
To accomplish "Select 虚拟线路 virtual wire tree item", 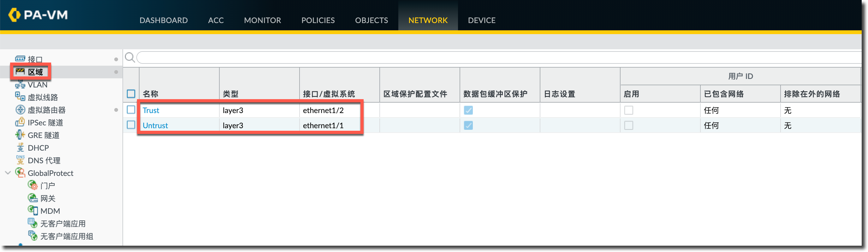I will click(x=43, y=97).
